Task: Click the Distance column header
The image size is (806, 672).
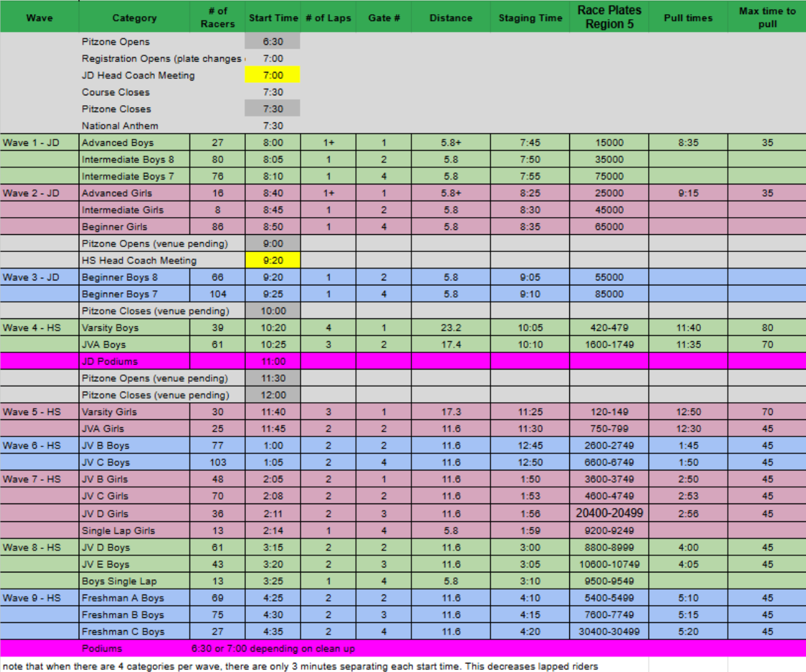Action: click(451, 17)
